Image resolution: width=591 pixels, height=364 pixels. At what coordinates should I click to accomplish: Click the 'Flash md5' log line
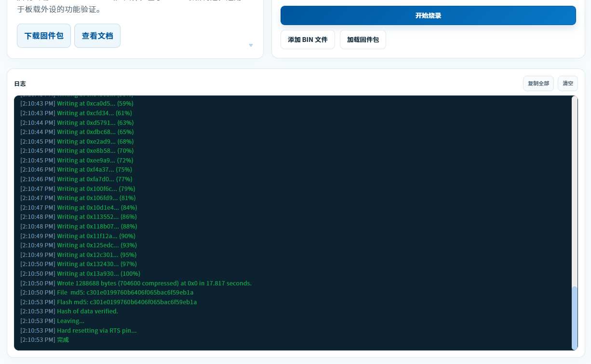point(108,302)
